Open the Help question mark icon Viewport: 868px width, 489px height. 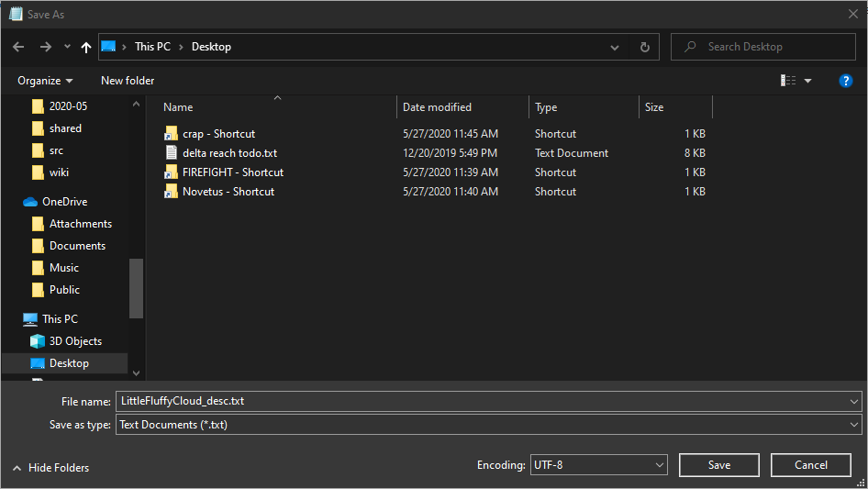pyautogui.click(x=846, y=81)
